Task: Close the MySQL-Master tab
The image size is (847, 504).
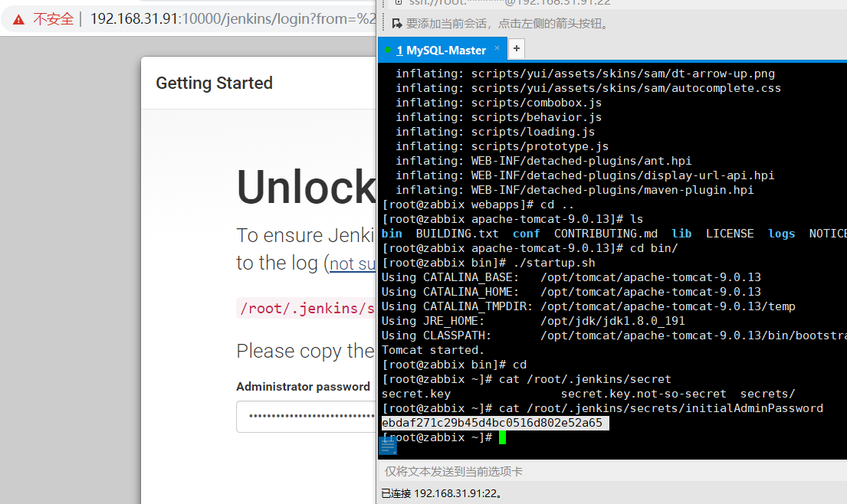Action: (497, 48)
